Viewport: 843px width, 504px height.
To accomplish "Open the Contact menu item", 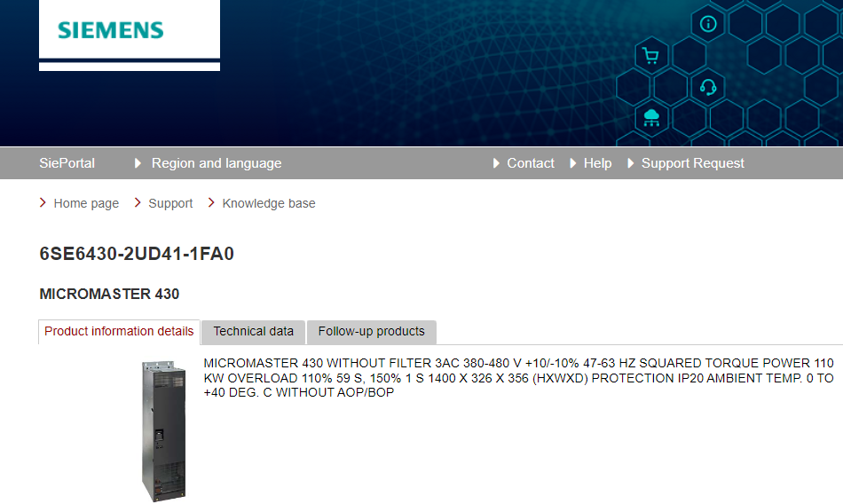I will point(530,163).
